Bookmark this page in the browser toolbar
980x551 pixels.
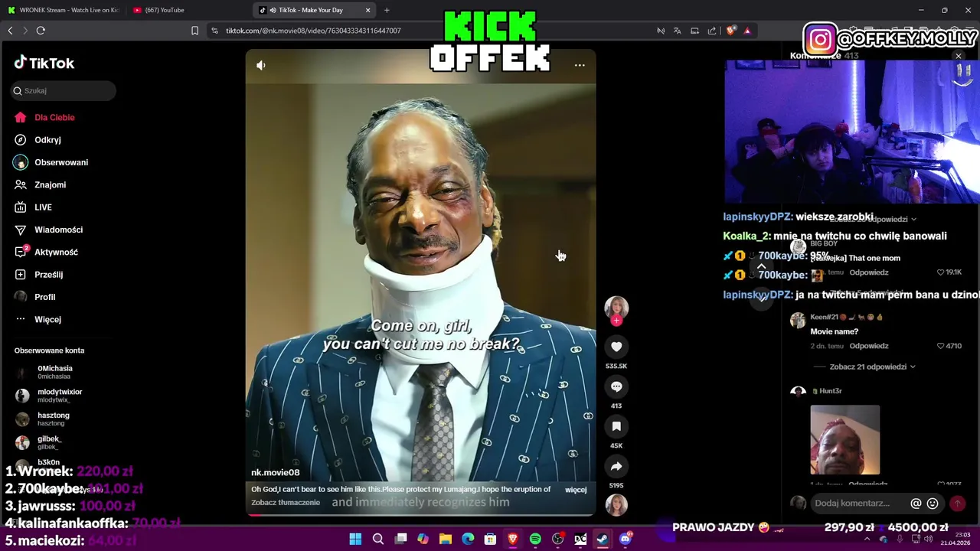click(194, 31)
